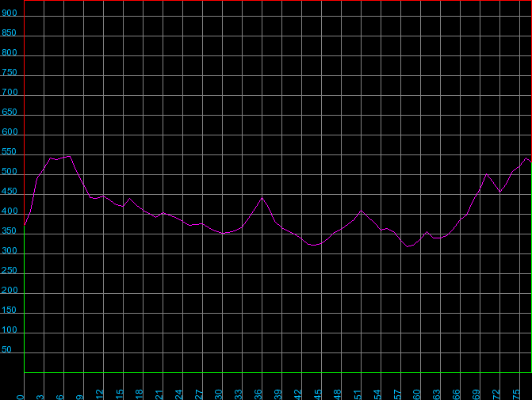Click the 75 x-axis label
Image resolution: width=532 pixels, height=400 pixels.
pos(515,394)
